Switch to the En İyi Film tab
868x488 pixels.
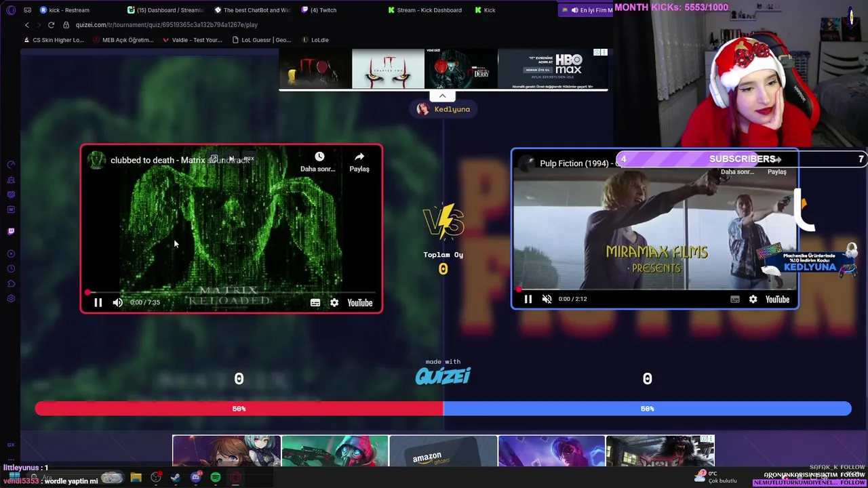tap(586, 10)
